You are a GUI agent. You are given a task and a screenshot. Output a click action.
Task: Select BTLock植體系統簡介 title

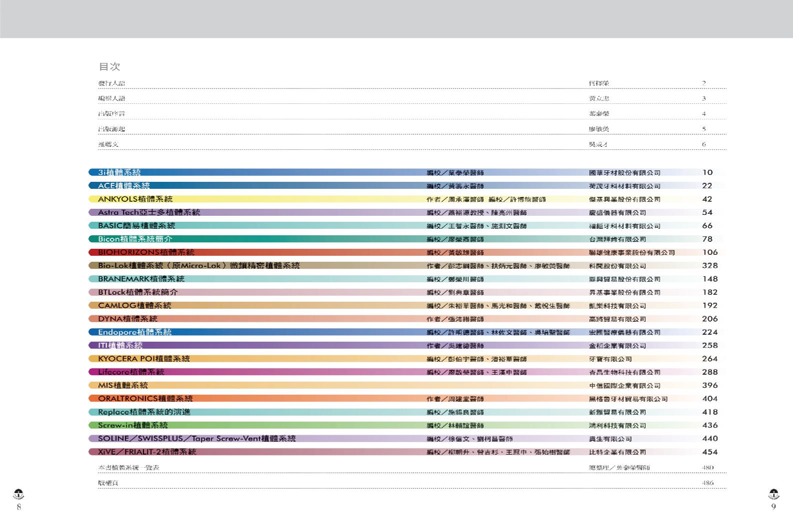point(138,292)
